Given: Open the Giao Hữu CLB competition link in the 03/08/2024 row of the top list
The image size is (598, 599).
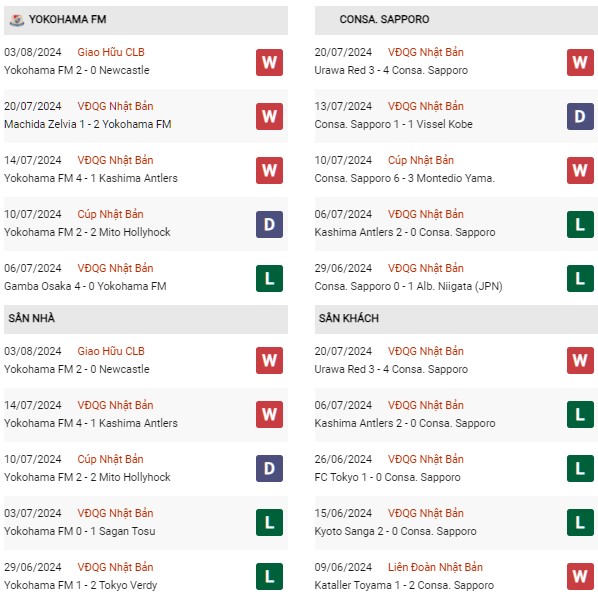Looking at the screenshot, I should 111,52.
